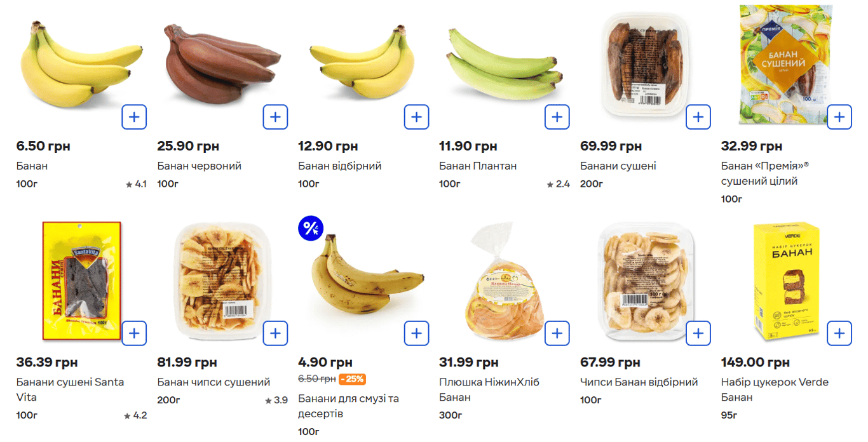868x442 pixels.
Task: Open Банани для смузі та десертів link
Action: point(348,406)
